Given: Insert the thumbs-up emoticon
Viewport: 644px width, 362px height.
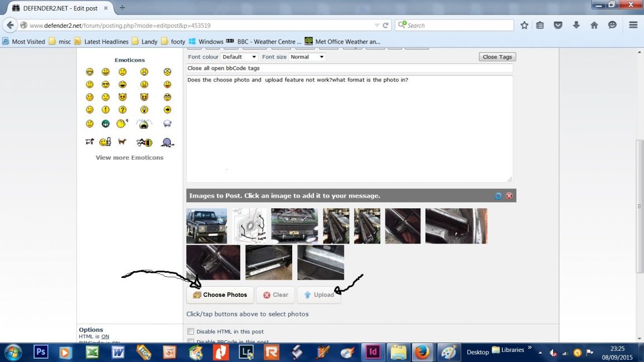Looking at the screenshot, I should [x=105, y=142].
